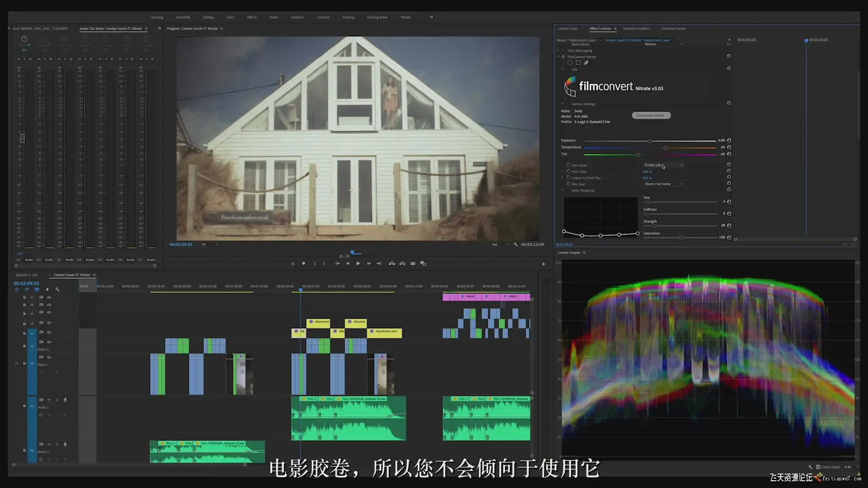Click the Choose your camera button

pyautogui.click(x=651, y=115)
